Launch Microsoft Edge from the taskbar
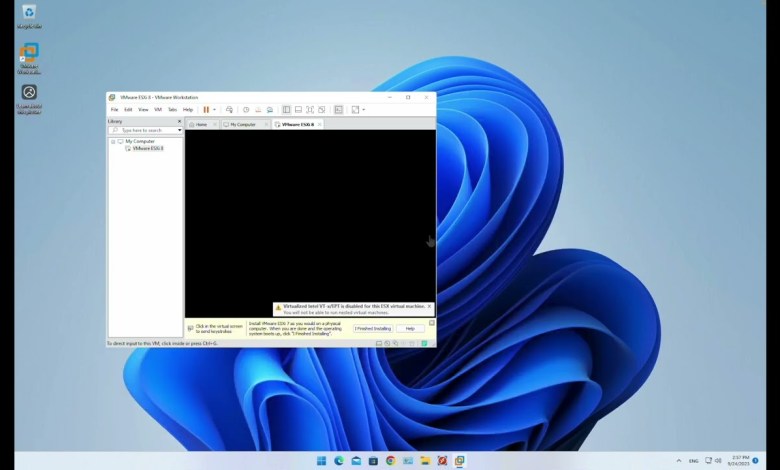Viewport: 780px width, 470px height. coord(339,461)
